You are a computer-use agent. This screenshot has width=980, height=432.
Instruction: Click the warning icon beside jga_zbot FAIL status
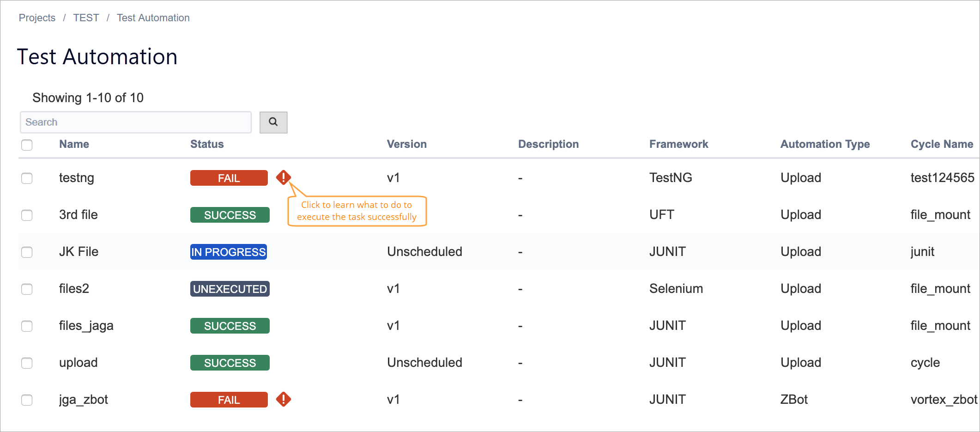[x=283, y=399]
